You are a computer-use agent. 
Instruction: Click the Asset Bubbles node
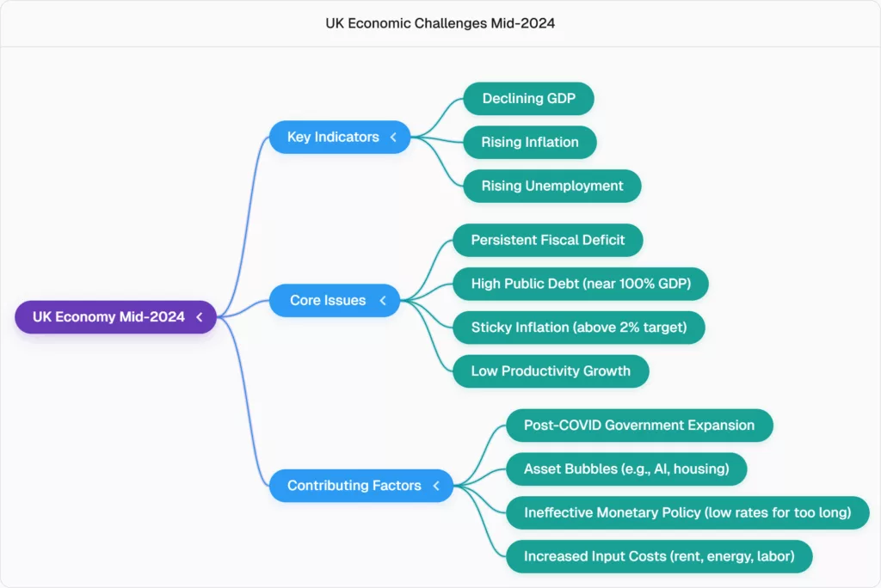(x=625, y=469)
